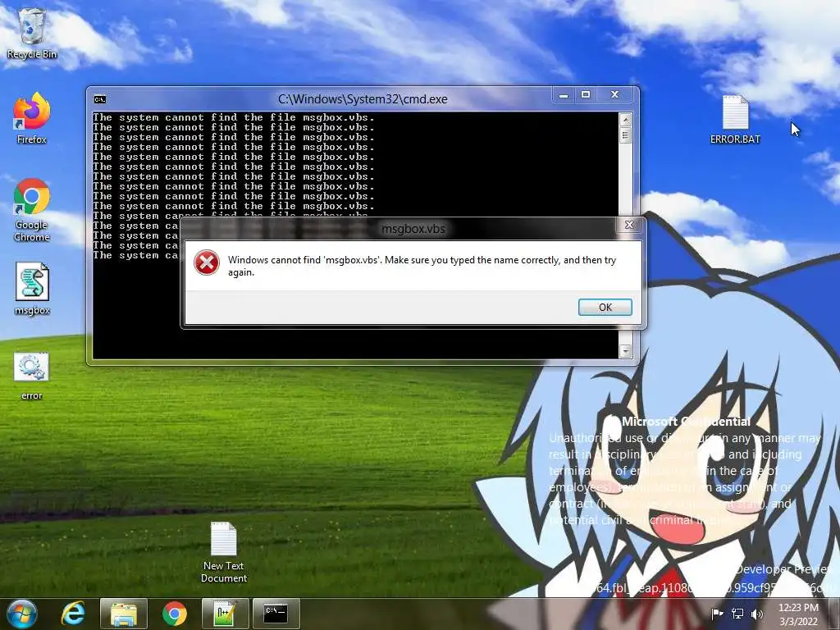Click the msgbox.vbs dialog title text
Screen dimensions: 840x630
pyautogui.click(x=413, y=229)
